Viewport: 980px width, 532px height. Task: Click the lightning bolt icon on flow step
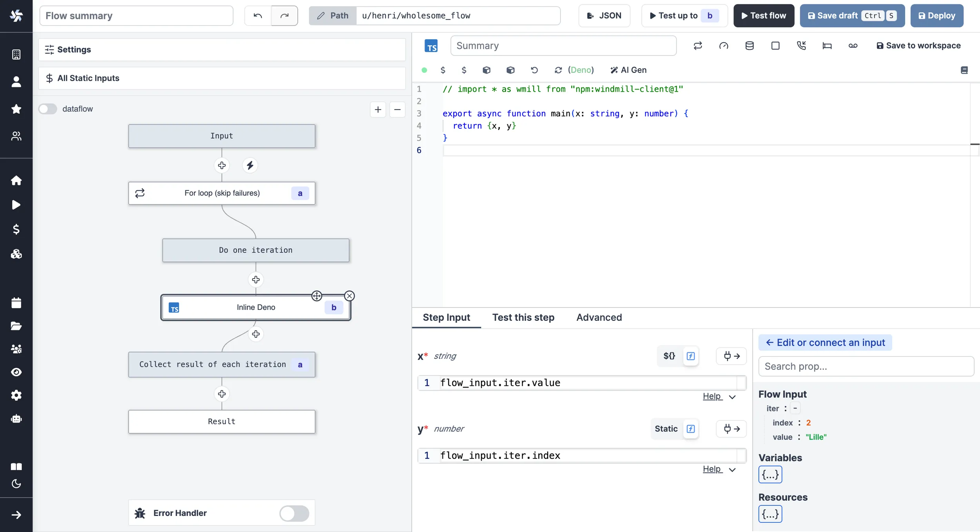click(249, 165)
